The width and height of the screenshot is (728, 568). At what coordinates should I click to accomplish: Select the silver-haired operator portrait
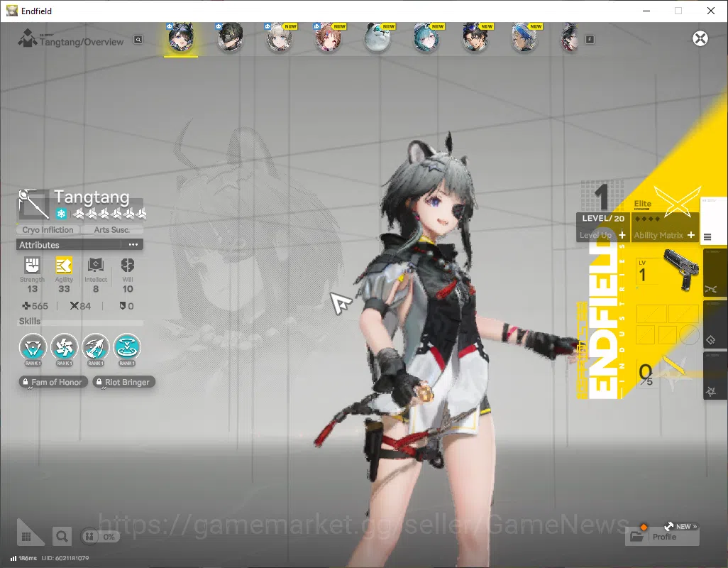(x=279, y=37)
